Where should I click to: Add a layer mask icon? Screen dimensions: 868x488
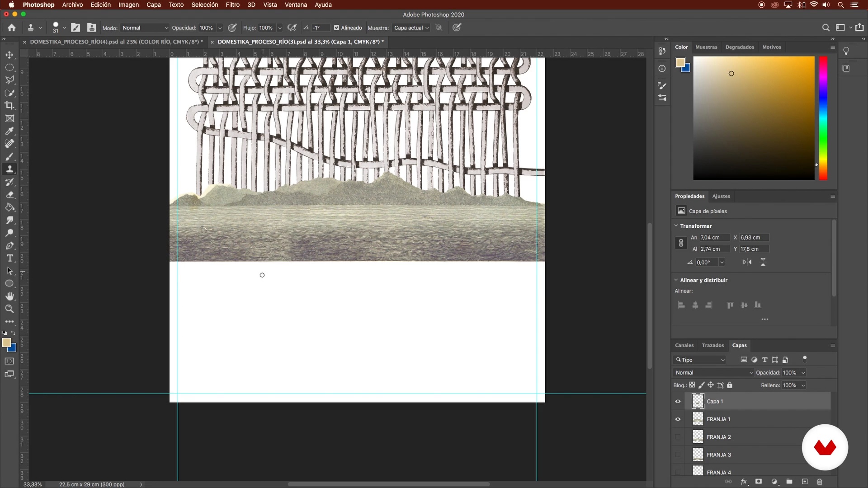click(759, 482)
